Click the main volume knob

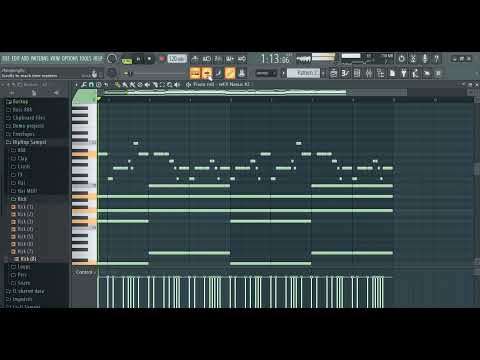click(x=112, y=59)
